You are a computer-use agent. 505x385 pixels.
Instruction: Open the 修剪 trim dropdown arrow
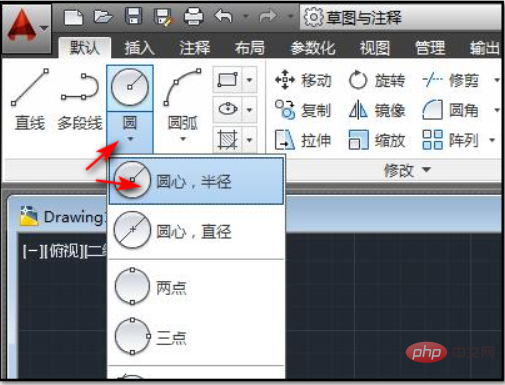click(x=497, y=80)
